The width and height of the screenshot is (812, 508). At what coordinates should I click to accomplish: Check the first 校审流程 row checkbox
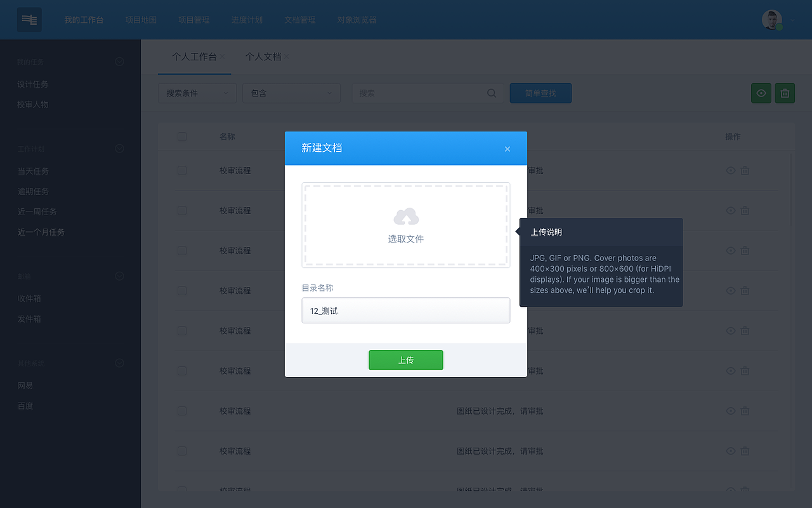coord(182,170)
